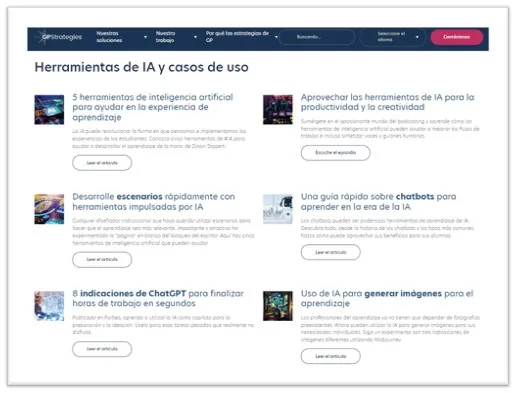
Task: Open thumbnail for chatbots guide article
Action: [x=278, y=209]
